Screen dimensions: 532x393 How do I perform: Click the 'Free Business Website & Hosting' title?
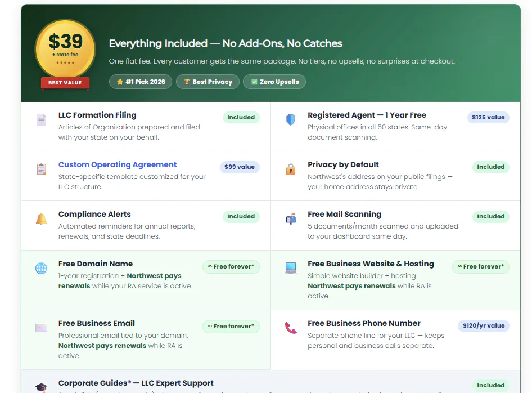click(x=371, y=264)
